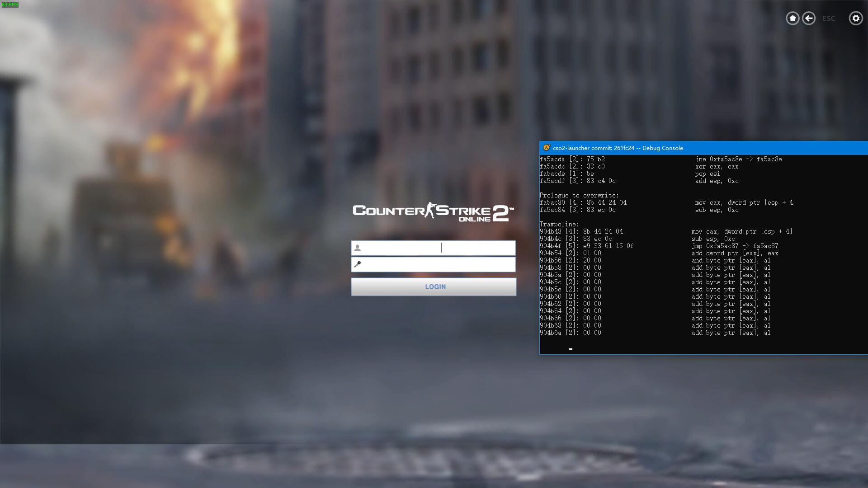Click bytes 'e9 33 61 15 0f' in trampoline
This screenshot has width=868, height=488.
tap(608, 246)
